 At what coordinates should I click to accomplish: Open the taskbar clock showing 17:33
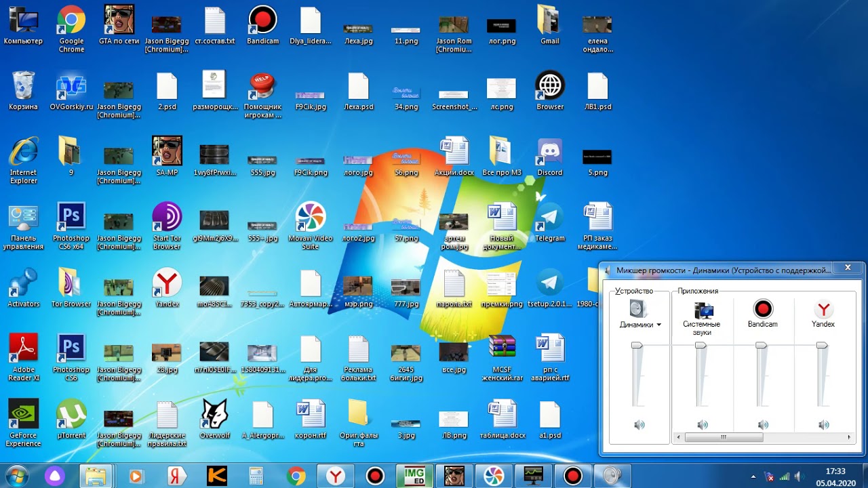(x=835, y=476)
